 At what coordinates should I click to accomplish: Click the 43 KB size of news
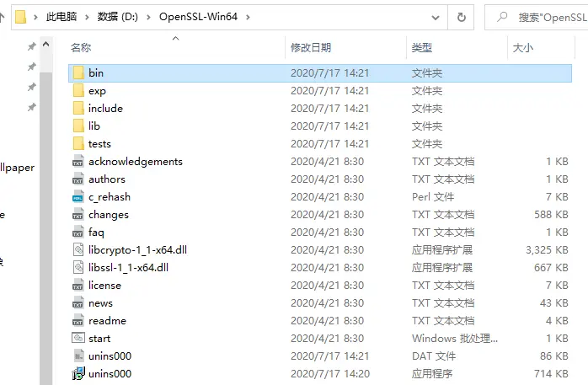click(x=554, y=303)
